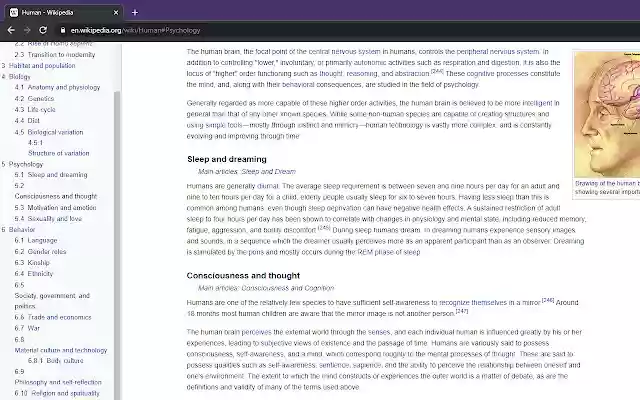Open Material culture and technology entry
The image size is (640, 400).
61,350
